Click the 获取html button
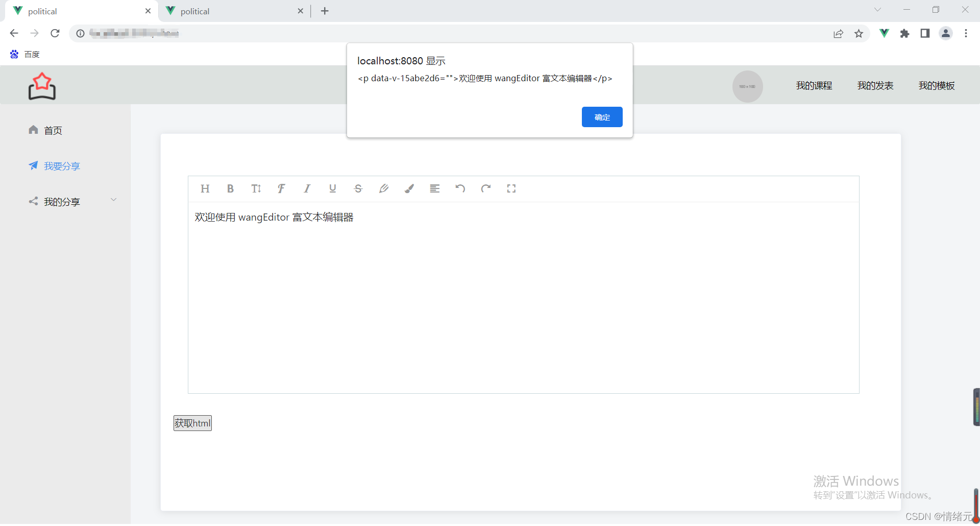The width and height of the screenshot is (980, 526). pos(192,423)
